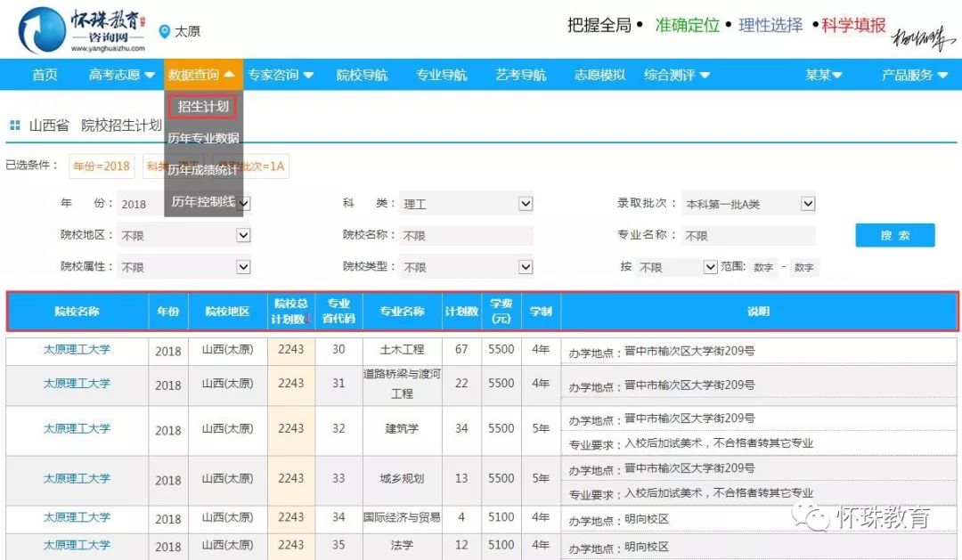
Task: Click the location pin icon beside 太原
Action: coord(164,31)
